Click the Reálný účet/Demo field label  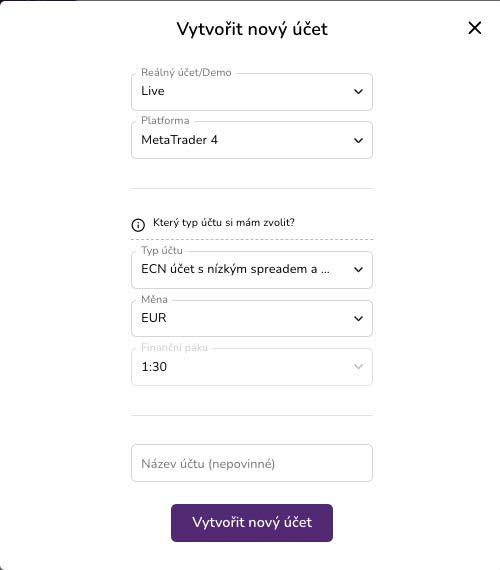pos(186,72)
